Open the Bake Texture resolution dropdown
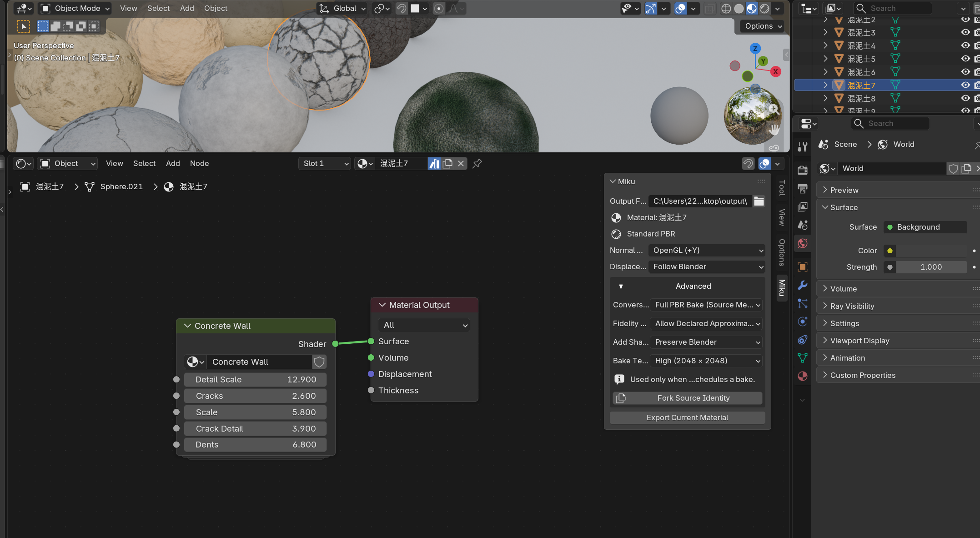980x538 pixels. tap(706, 361)
